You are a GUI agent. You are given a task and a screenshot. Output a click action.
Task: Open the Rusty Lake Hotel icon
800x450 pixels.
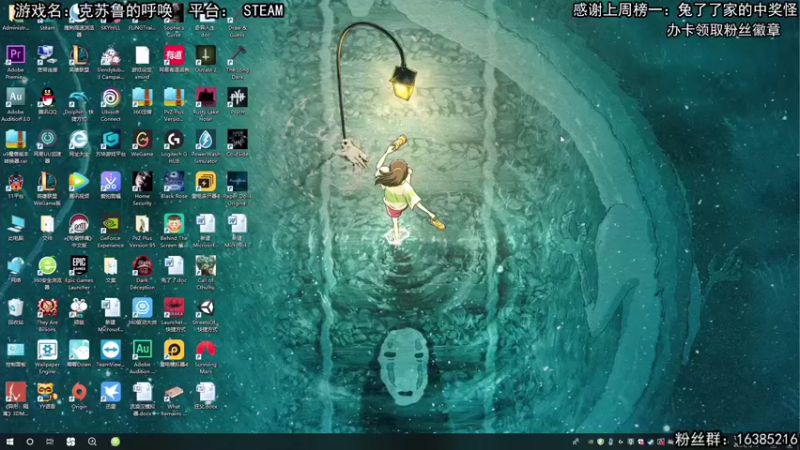[x=206, y=97]
